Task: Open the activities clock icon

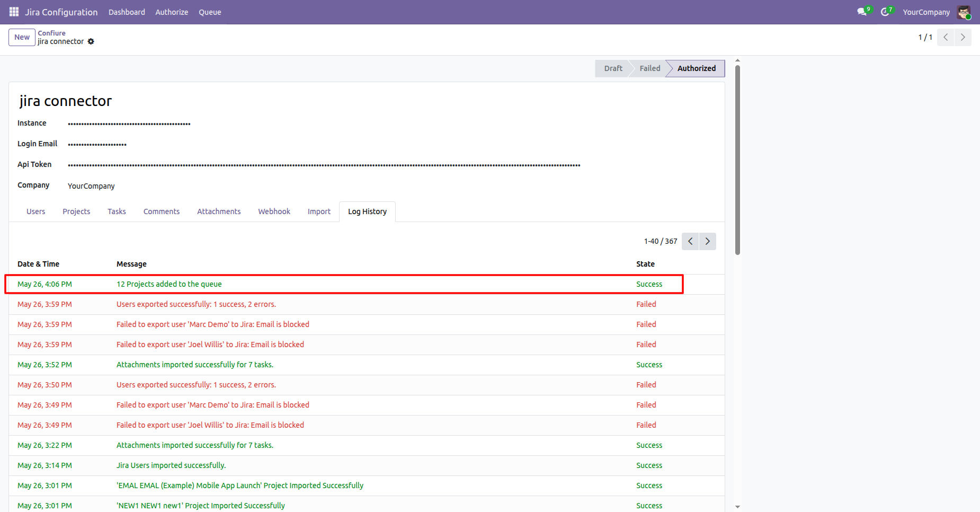Action: pyautogui.click(x=886, y=12)
